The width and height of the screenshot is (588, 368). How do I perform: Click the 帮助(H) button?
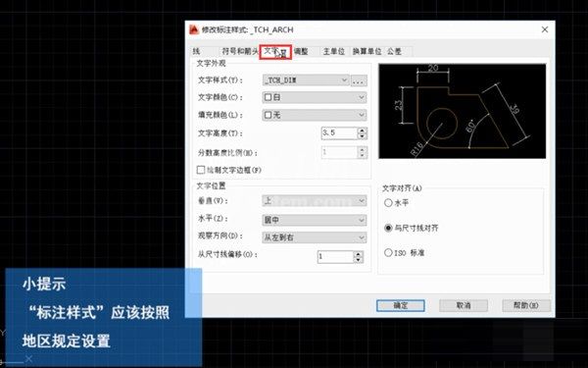(x=526, y=305)
